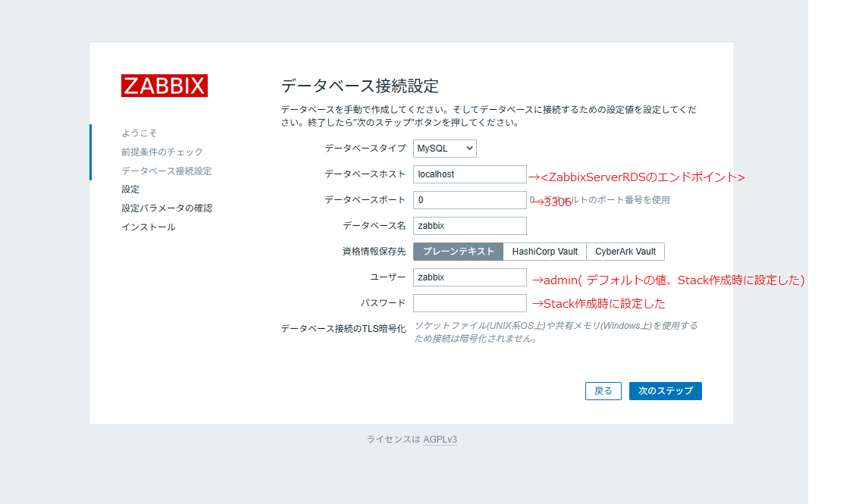Focus the データベースポート field
862x504 pixels.
coord(469,199)
